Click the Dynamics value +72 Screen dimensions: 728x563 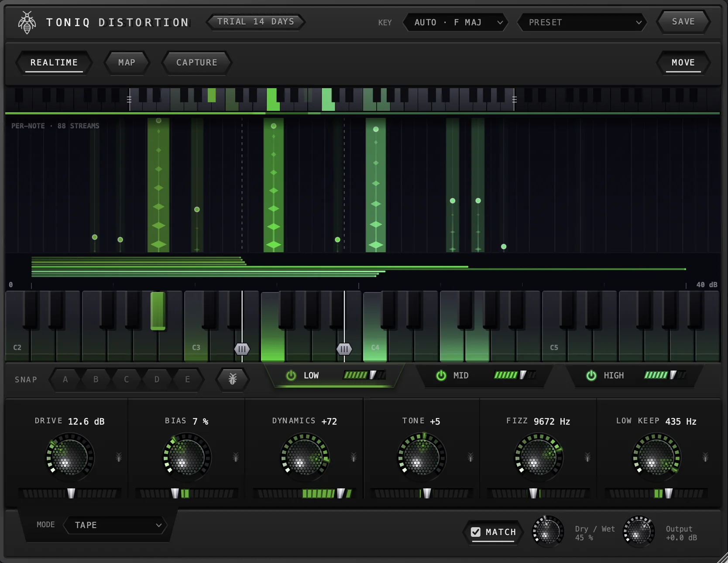pyautogui.click(x=329, y=422)
